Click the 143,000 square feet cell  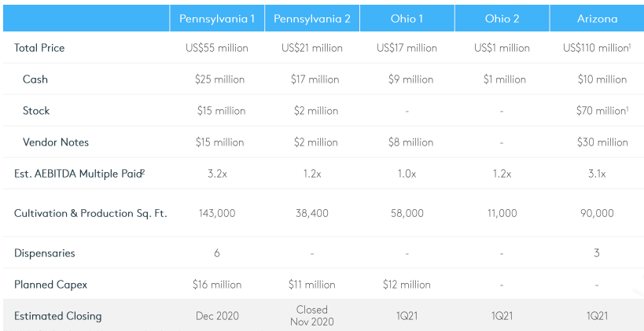216,213
